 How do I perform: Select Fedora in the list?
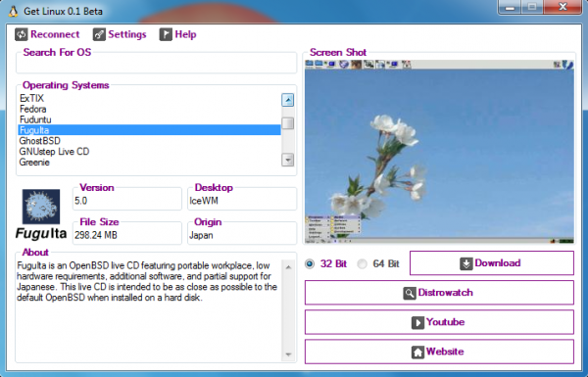(x=150, y=109)
